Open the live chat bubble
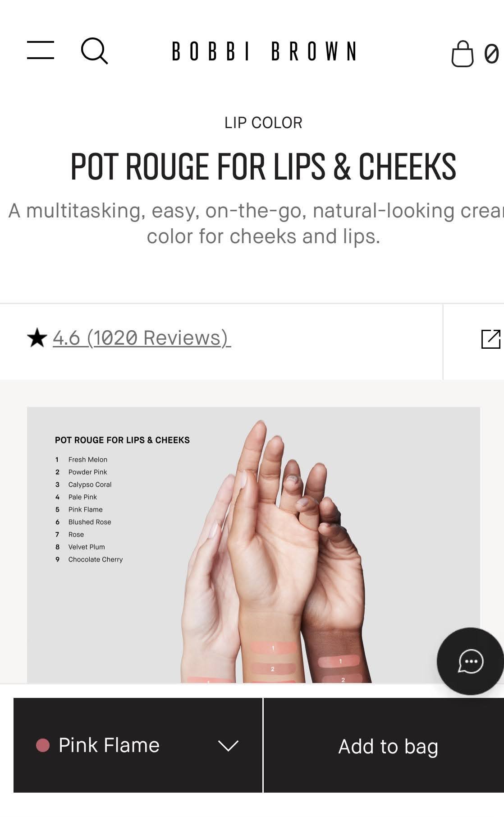 tap(470, 661)
